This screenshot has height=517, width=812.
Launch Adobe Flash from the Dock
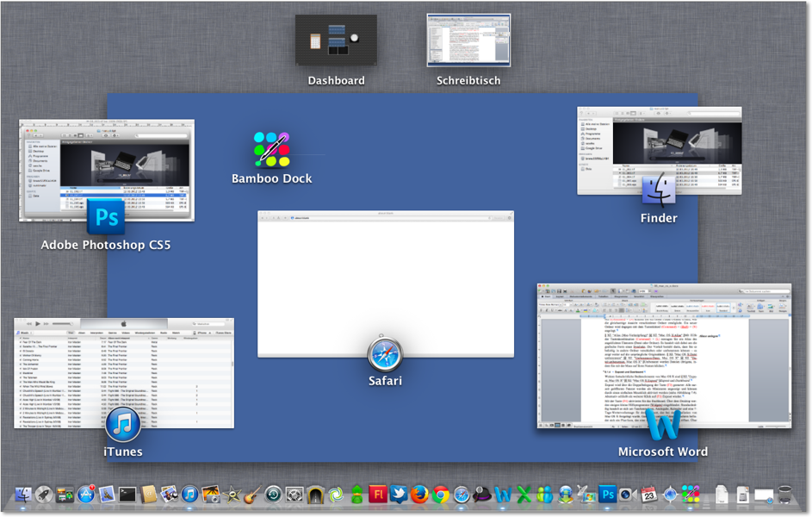pyautogui.click(x=377, y=495)
